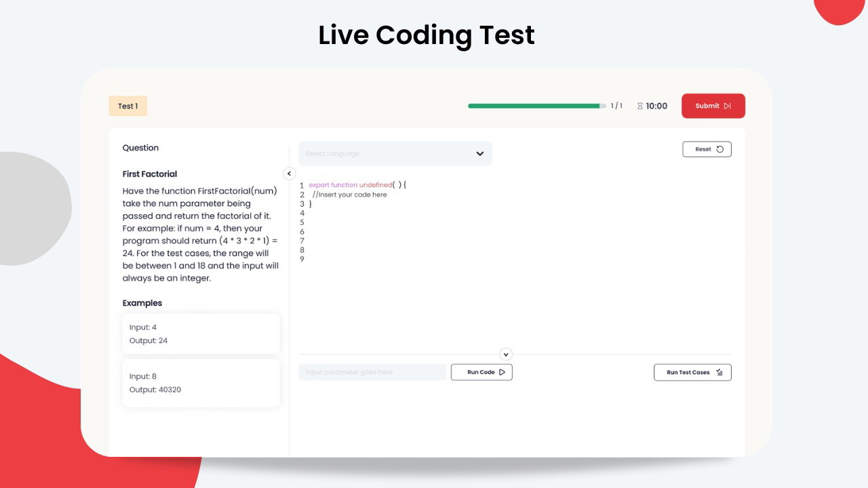
Task: Run the code with the Run Code label
Action: [x=481, y=372]
